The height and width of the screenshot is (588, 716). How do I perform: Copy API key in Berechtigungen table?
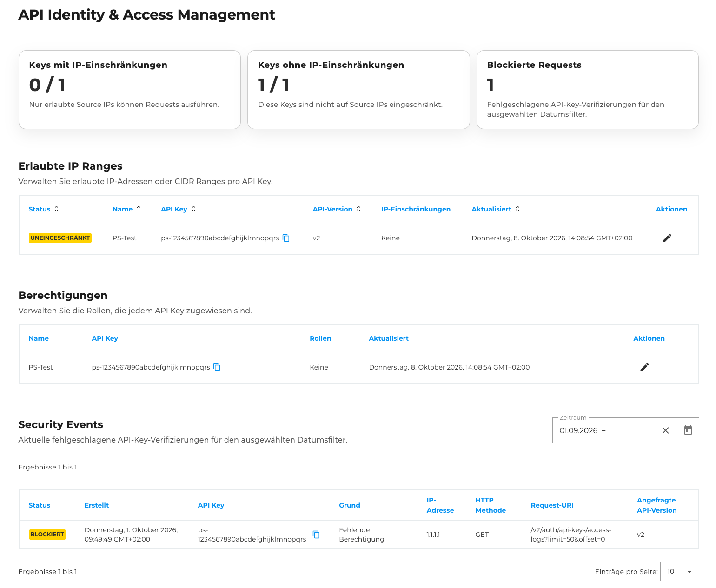217,367
